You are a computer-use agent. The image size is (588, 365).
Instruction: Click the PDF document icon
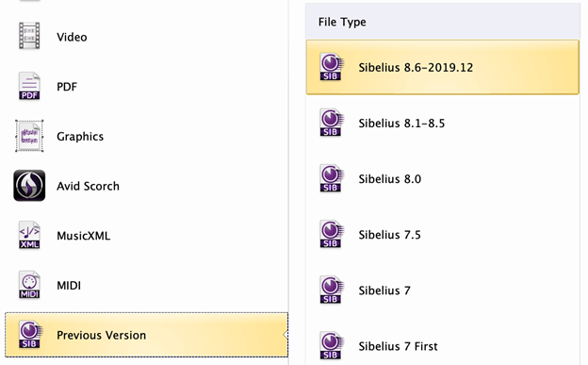pos(29,86)
